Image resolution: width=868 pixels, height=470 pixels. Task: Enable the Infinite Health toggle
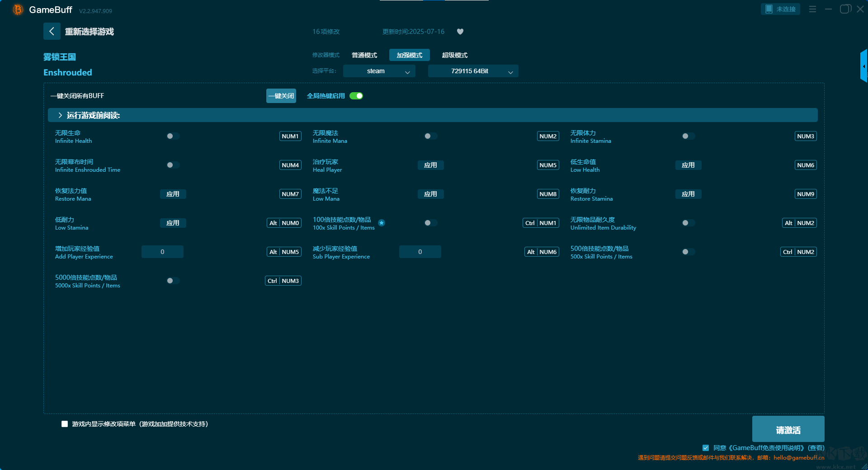click(173, 136)
